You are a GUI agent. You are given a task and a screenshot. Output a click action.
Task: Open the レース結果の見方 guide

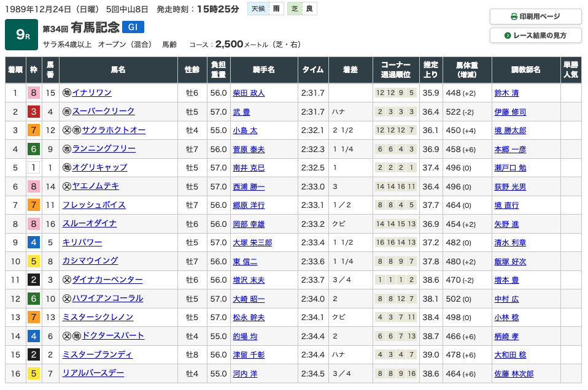click(x=535, y=36)
